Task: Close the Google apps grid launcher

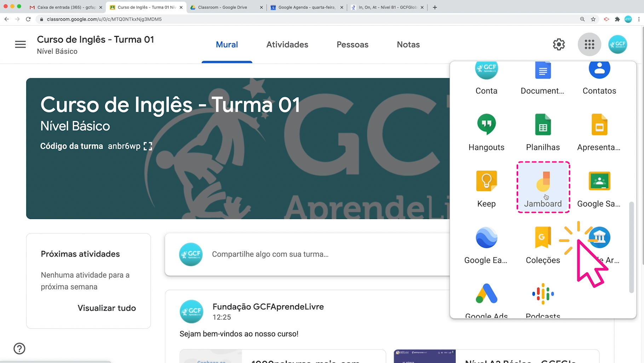Action: [589, 44]
